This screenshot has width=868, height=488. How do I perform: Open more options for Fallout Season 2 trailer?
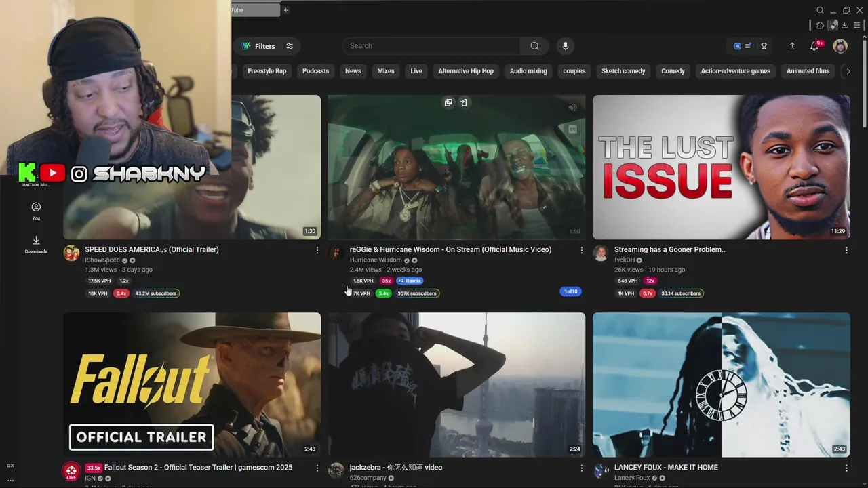317,468
